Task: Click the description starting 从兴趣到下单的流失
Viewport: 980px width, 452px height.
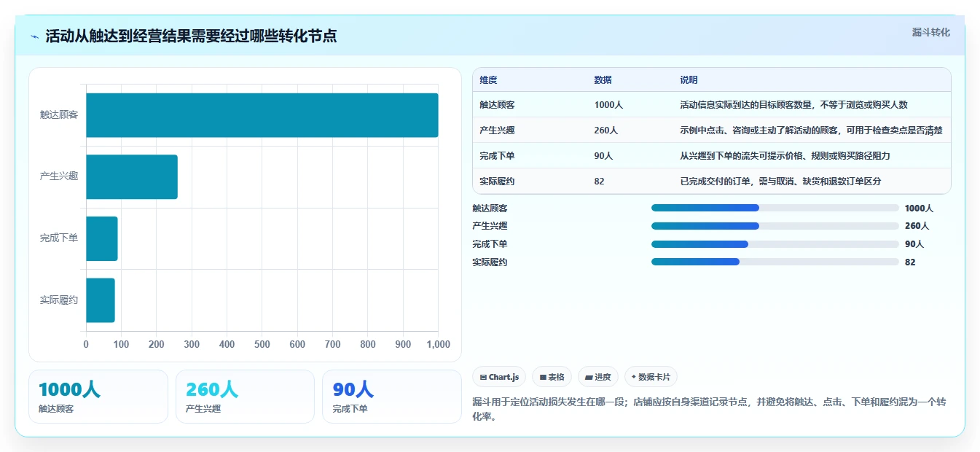Action: [785, 156]
